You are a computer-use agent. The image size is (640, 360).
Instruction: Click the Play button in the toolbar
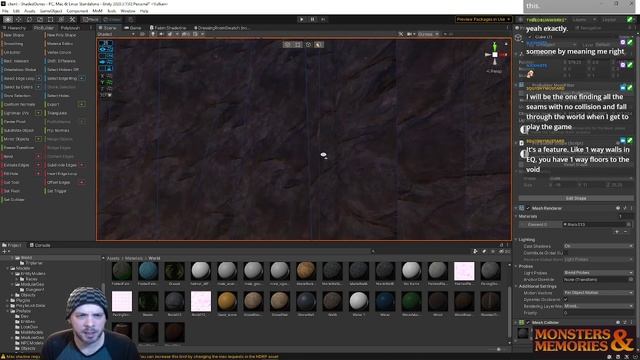pos(302,19)
